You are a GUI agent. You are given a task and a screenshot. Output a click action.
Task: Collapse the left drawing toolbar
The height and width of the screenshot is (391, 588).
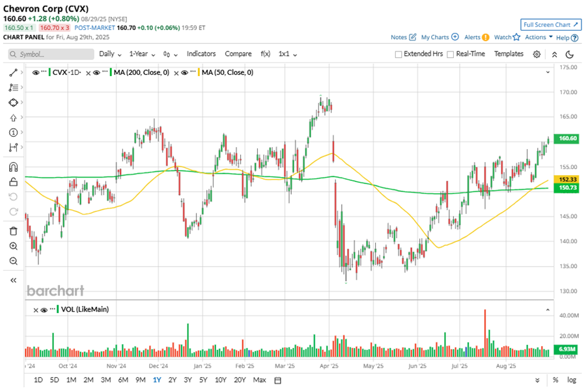[13, 280]
